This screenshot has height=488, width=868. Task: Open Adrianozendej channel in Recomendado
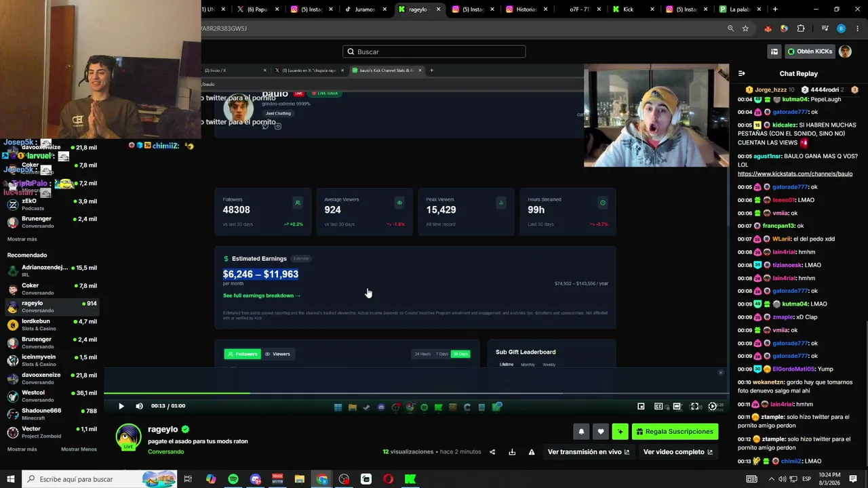(x=52, y=271)
